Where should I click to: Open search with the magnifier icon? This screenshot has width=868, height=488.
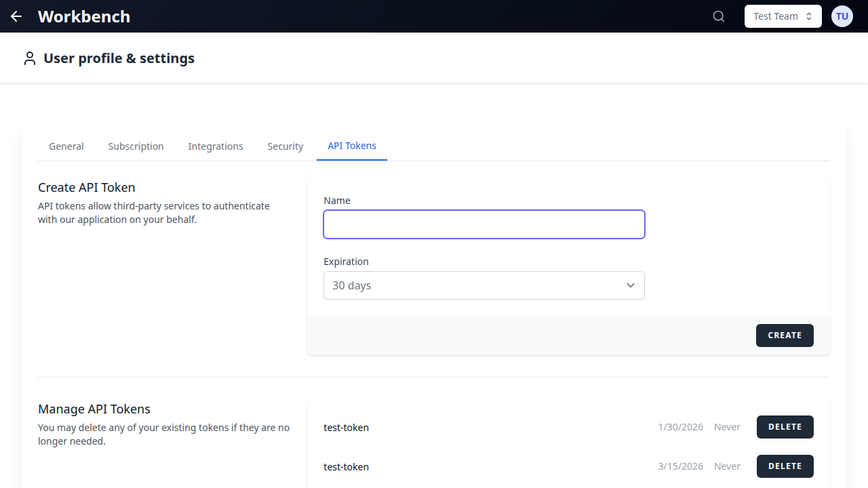pyautogui.click(x=718, y=16)
